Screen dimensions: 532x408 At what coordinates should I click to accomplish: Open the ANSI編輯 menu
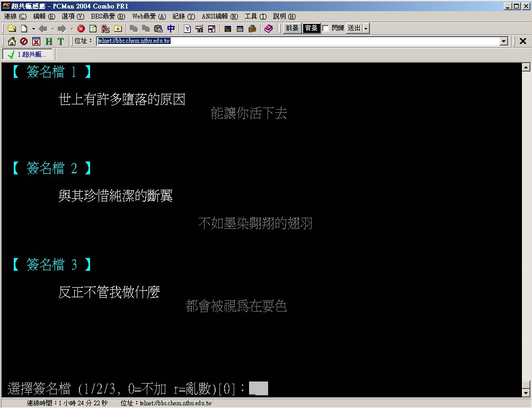(x=219, y=16)
